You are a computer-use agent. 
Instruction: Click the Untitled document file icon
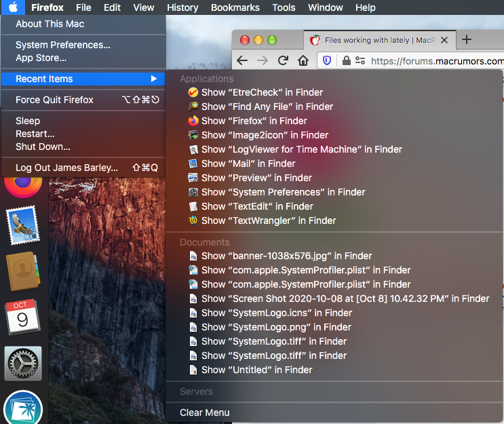[193, 370]
